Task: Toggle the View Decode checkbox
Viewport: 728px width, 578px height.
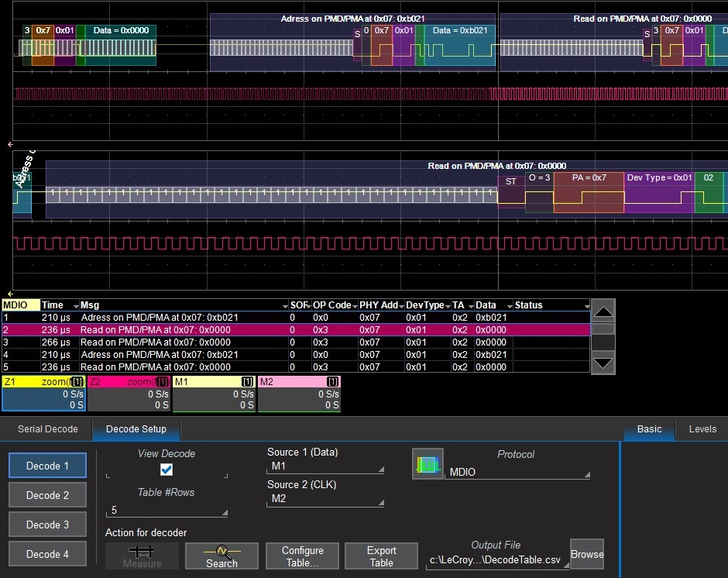Action: coord(167,470)
